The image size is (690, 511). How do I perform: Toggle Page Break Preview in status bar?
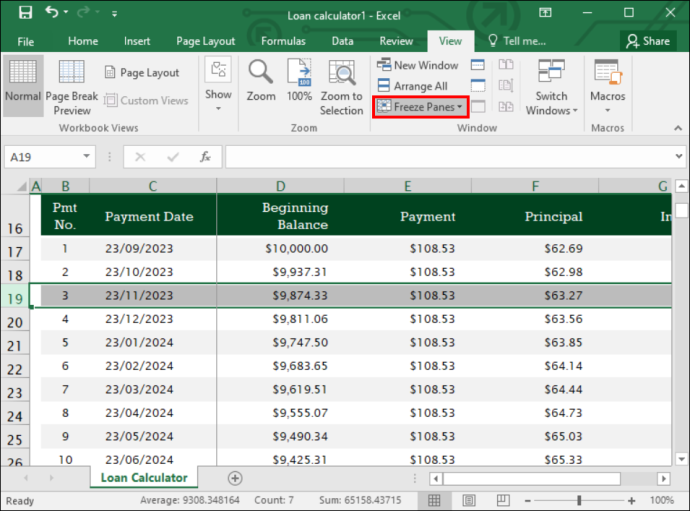tap(503, 500)
